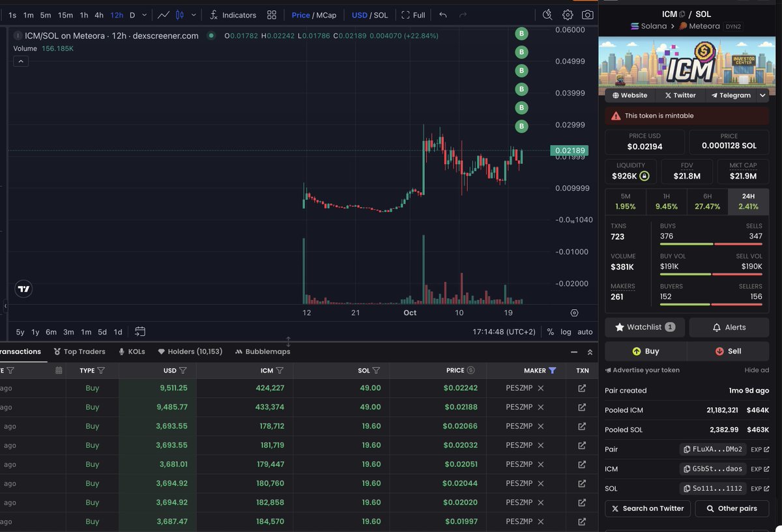The image size is (782, 532).
Task: Open chart settings gear in toolbar
Action: [568, 15]
